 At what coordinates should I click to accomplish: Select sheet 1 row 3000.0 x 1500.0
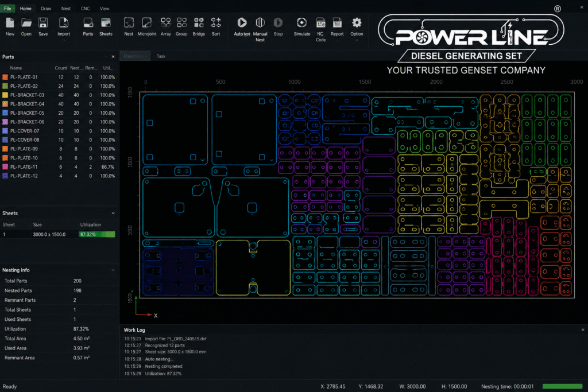click(x=59, y=234)
